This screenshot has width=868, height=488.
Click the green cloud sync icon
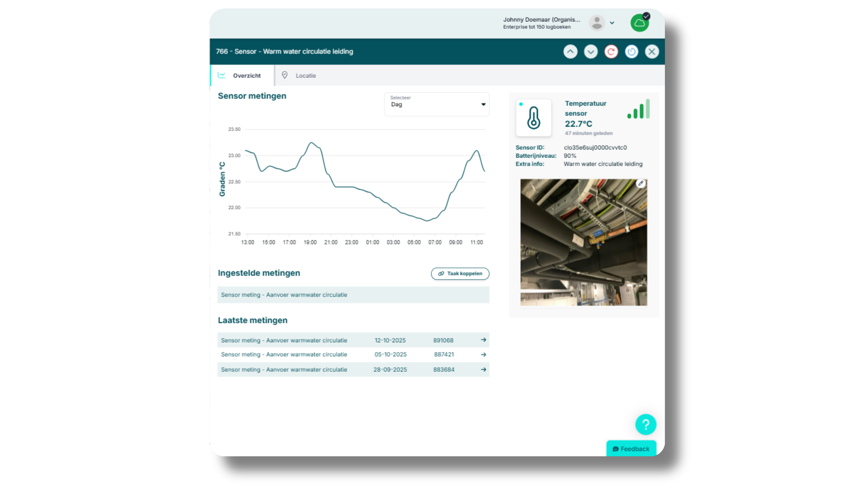(640, 23)
